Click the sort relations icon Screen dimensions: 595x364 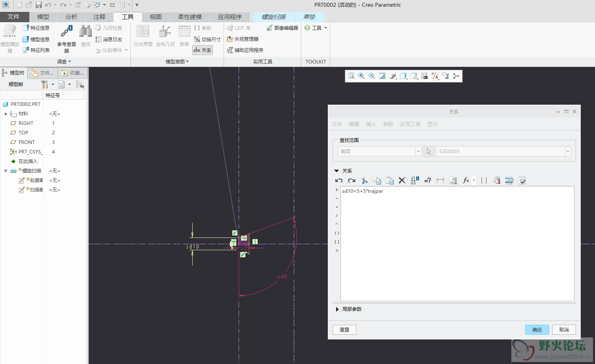(x=509, y=181)
